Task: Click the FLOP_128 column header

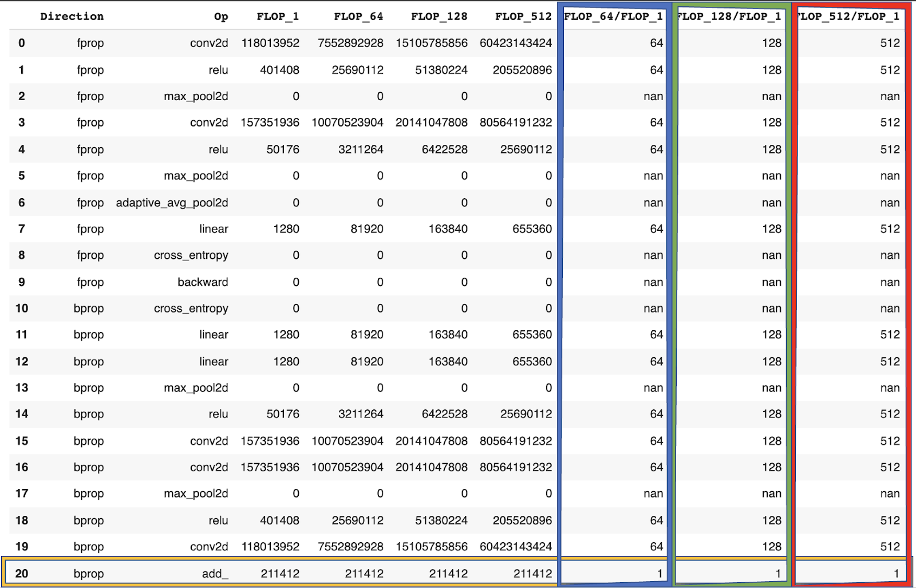Action: click(439, 17)
